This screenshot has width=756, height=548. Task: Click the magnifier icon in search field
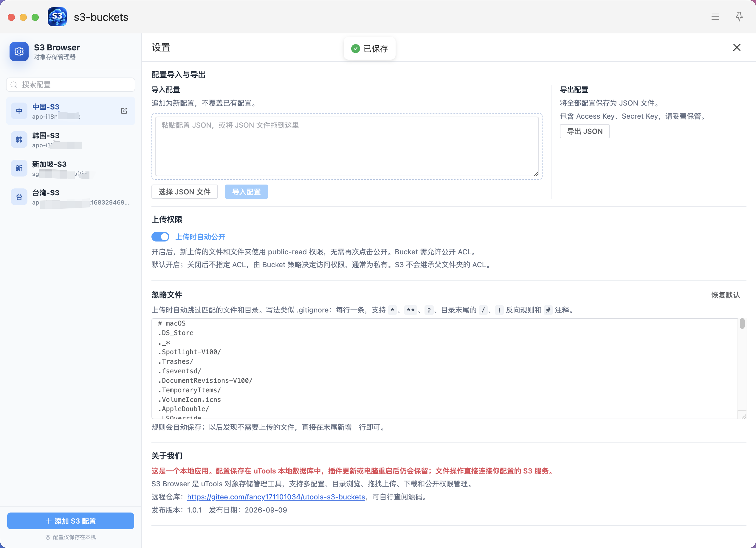coord(14,85)
